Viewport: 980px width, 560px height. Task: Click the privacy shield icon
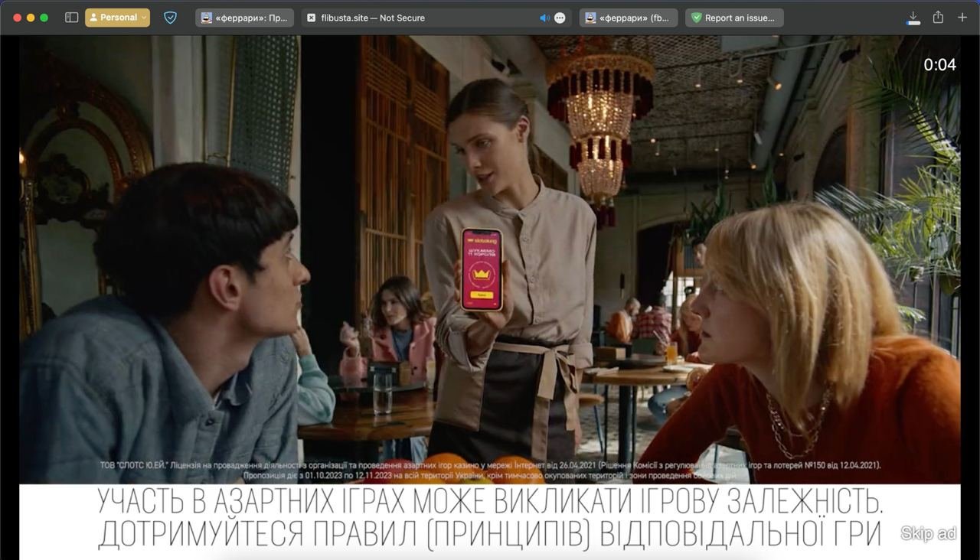click(x=170, y=18)
